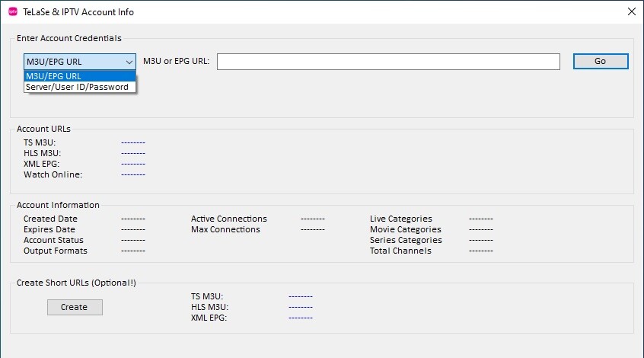Screen dimensions: 644x358
Task: Click the Create short URLs button
Action: point(75,307)
